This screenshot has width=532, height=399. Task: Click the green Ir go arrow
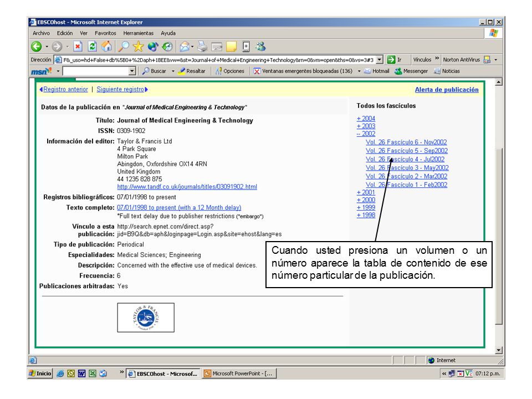(x=391, y=60)
